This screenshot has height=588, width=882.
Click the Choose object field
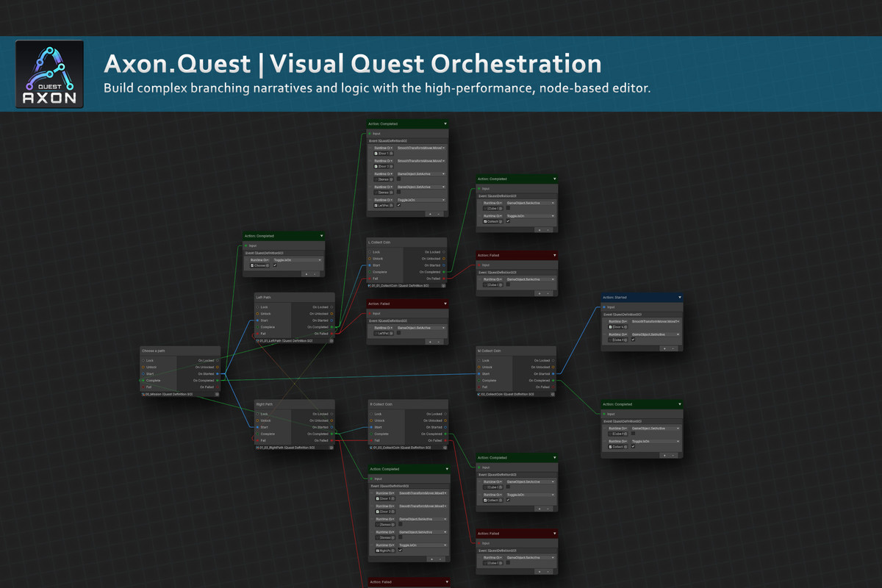coord(259,265)
